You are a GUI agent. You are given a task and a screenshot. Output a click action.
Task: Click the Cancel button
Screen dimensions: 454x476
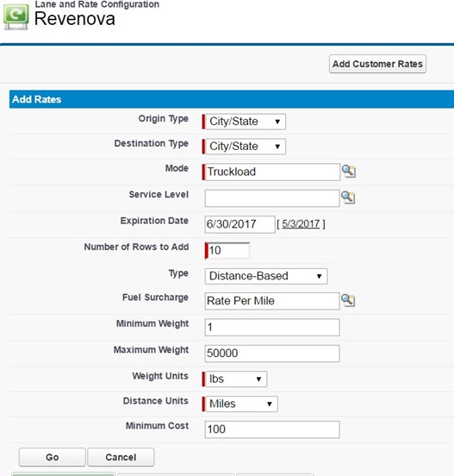(121, 457)
